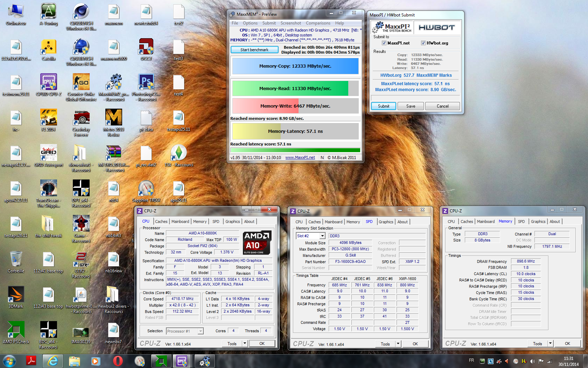Select the TS4 Raccourci Sims icon
588x368 pixels.
(179, 156)
